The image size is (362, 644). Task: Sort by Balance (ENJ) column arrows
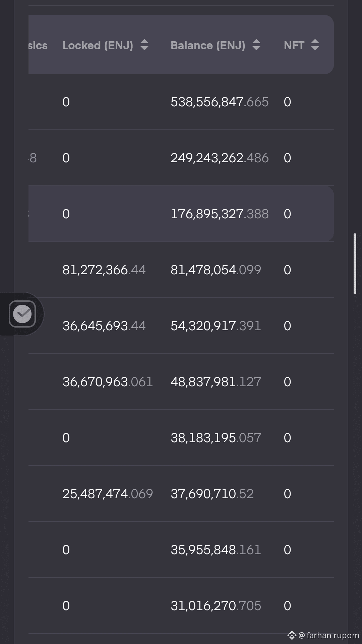click(256, 45)
